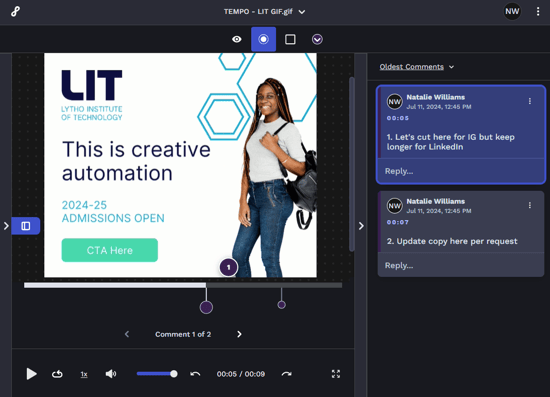This screenshot has width=550, height=397.
Task: Click the Natalie Williams avatar on the first comment
Action: tap(395, 102)
